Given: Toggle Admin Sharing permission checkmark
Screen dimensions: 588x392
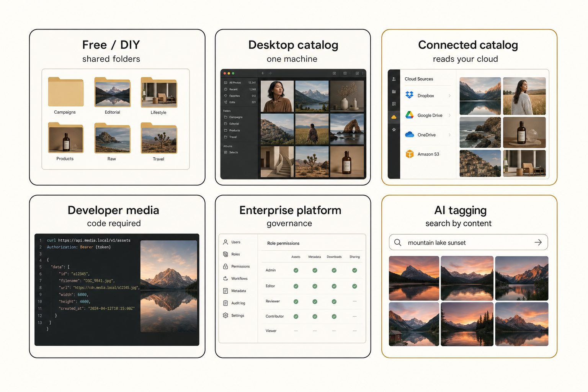Looking at the screenshot, I should [354, 270].
